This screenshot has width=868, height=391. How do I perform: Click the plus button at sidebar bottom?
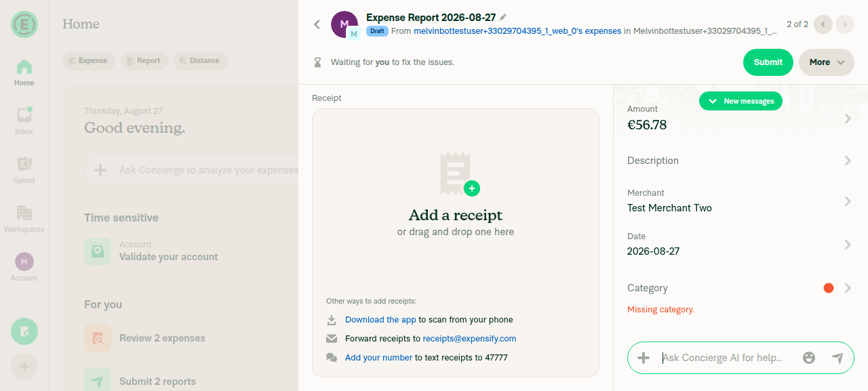pos(24,367)
